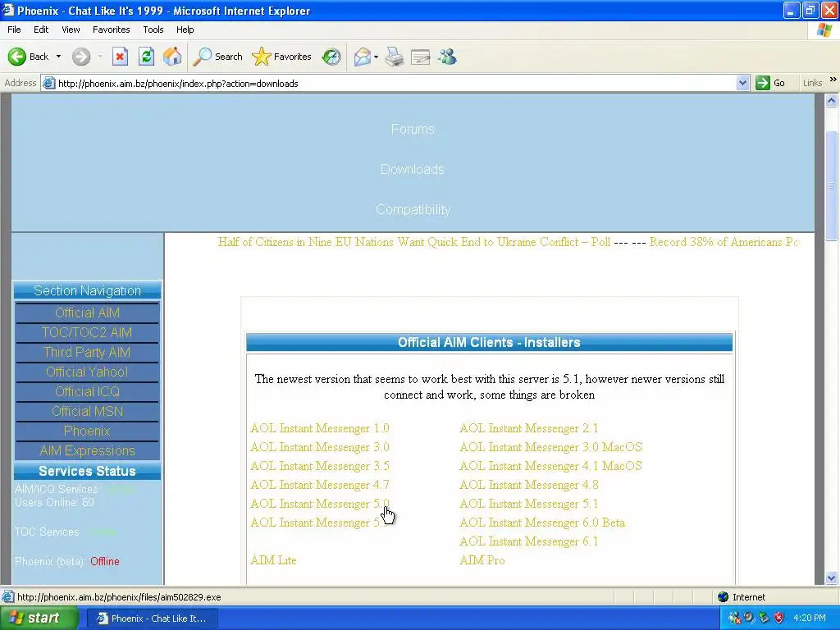Viewport: 840px width, 630px height.
Task: Download AOL Instant Messenger 4.1 MacOS
Action: coord(550,466)
